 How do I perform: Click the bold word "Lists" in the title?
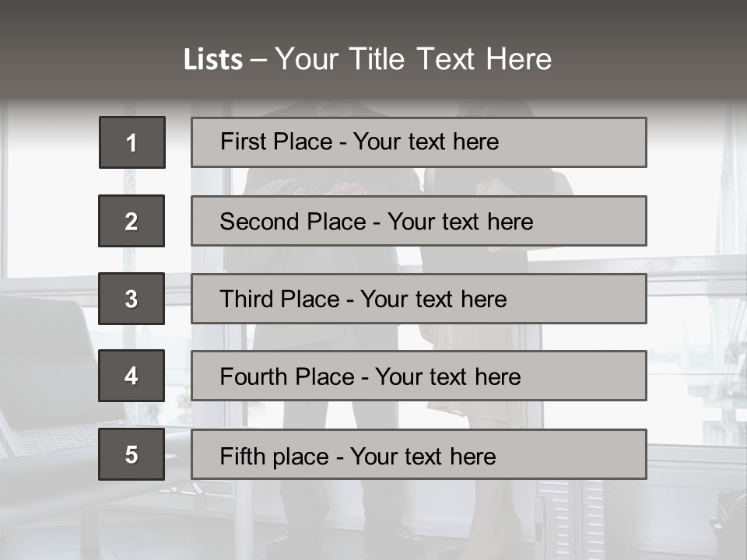(x=212, y=60)
